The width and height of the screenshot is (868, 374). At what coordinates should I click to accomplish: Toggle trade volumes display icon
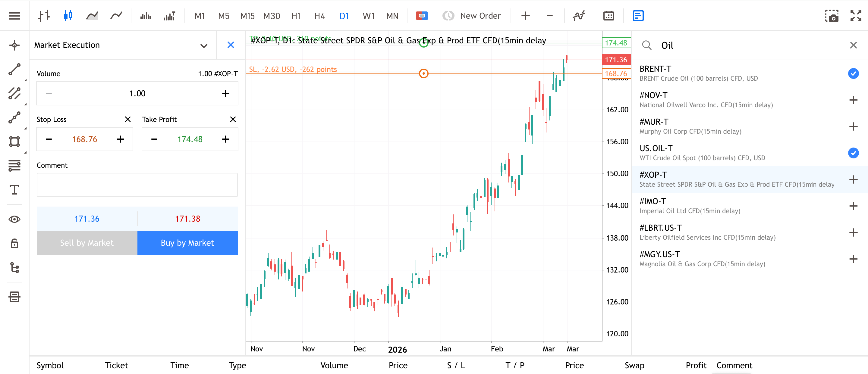pyautogui.click(x=169, y=16)
